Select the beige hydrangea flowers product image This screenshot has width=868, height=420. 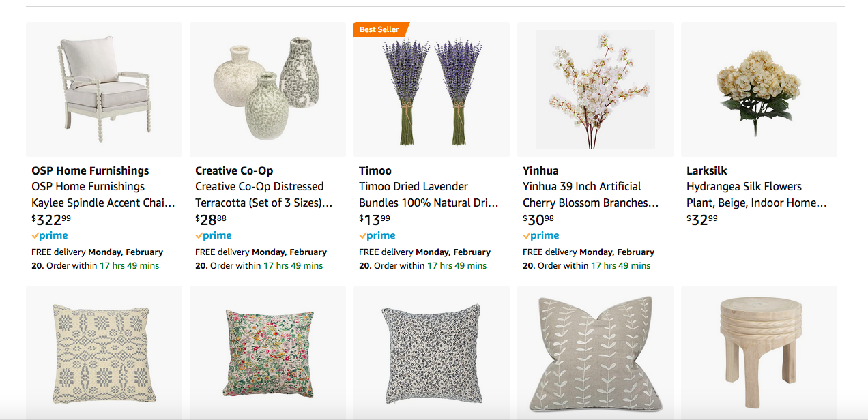(759, 89)
